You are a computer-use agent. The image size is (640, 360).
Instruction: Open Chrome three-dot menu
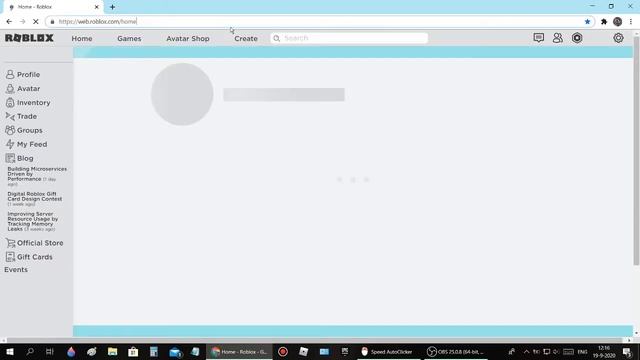(631, 22)
